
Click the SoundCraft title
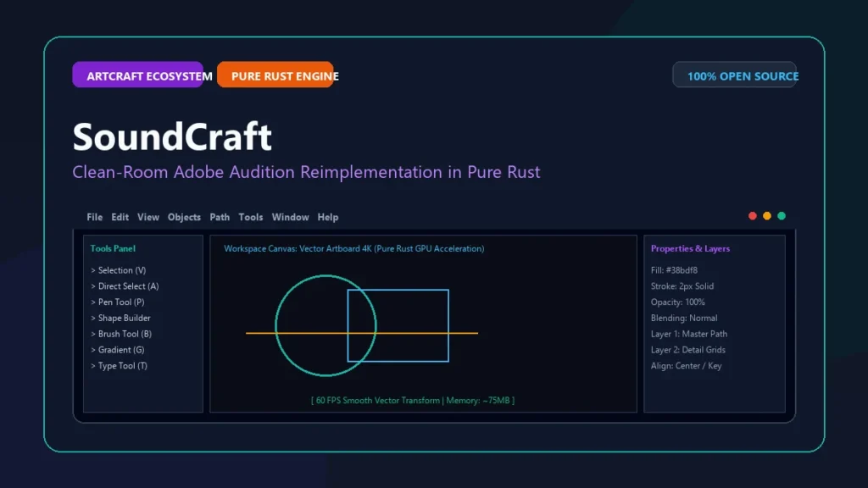tap(172, 136)
